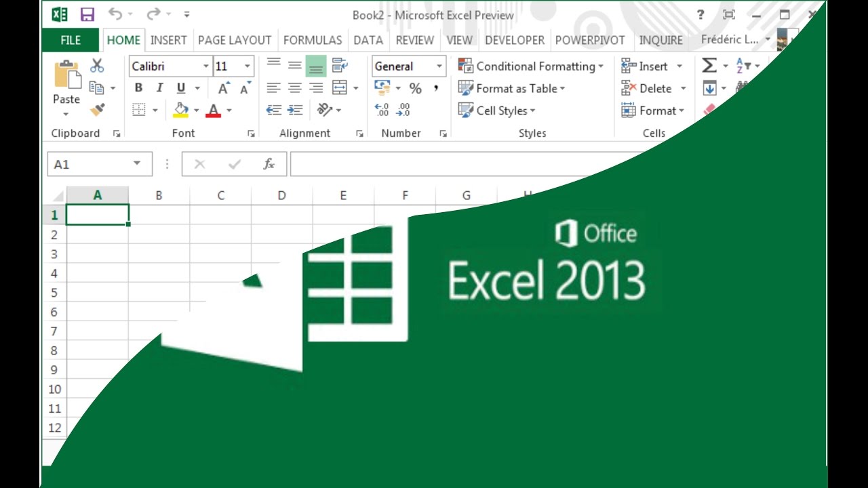The height and width of the screenshot is (488, 868).
Task: Decrease font size with small A icon
Action: pos(245,88)
